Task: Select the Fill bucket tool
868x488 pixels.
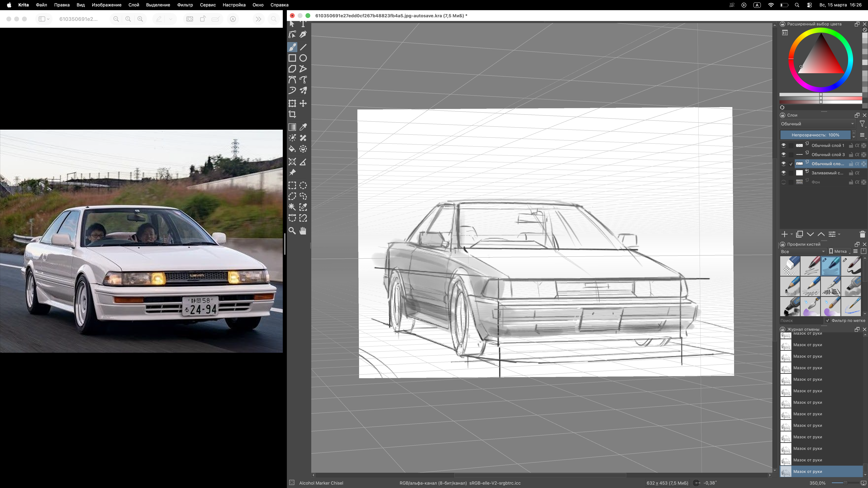Action: tap(292, 149)
